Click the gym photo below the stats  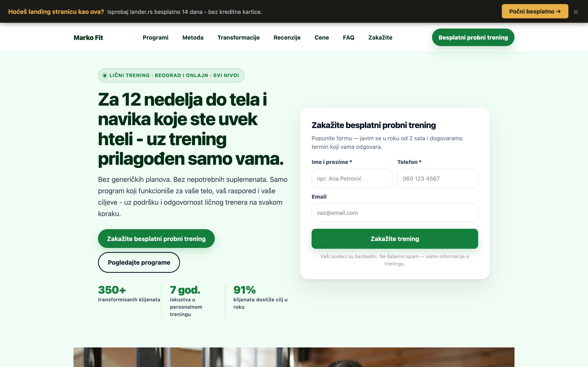(x=294, y=357)
